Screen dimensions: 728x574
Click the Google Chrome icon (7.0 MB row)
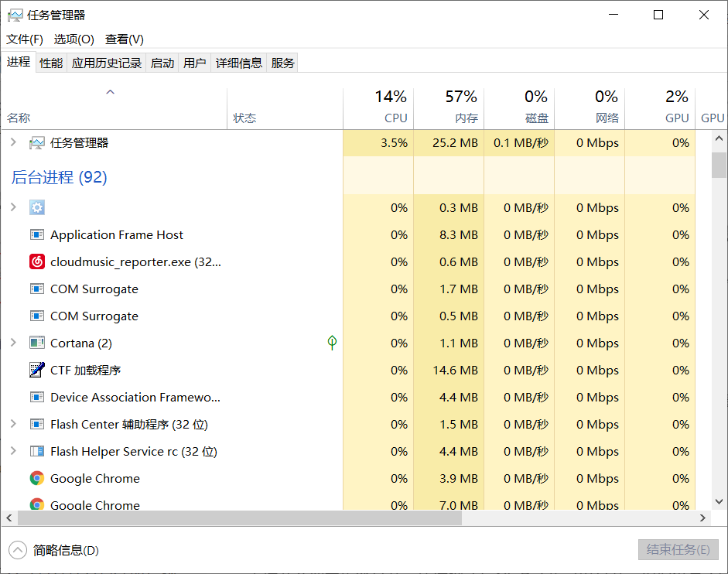36,504
